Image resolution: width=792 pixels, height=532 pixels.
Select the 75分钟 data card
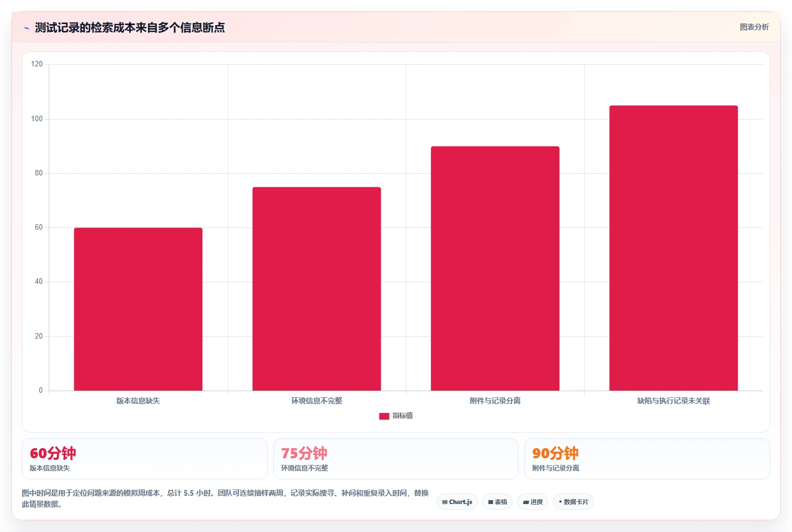[396, 459]
